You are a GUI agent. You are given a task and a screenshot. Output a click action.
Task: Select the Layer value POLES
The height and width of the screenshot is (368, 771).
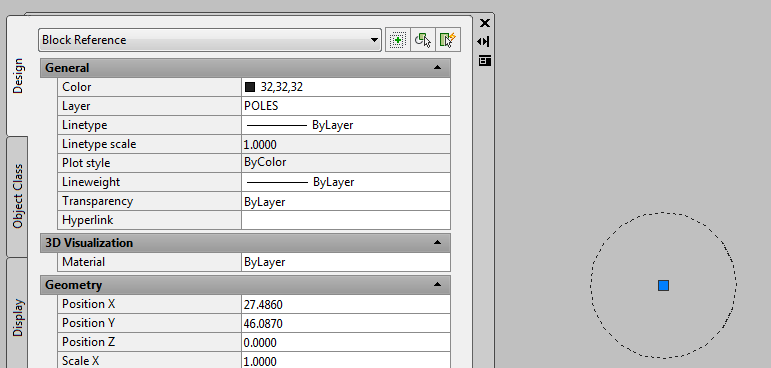click(x=346, y=106)
